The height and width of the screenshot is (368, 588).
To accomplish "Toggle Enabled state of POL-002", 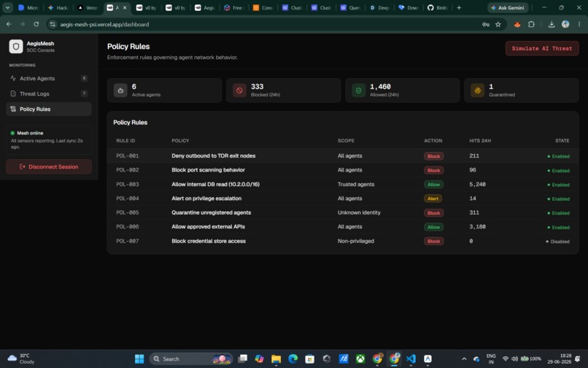I will tap(558, 170).
